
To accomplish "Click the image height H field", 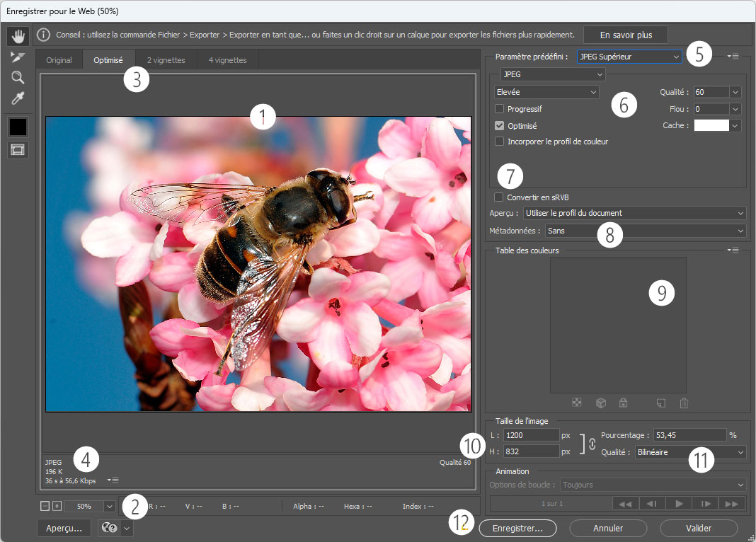I will pyautogui.click(x=532, y=451).
